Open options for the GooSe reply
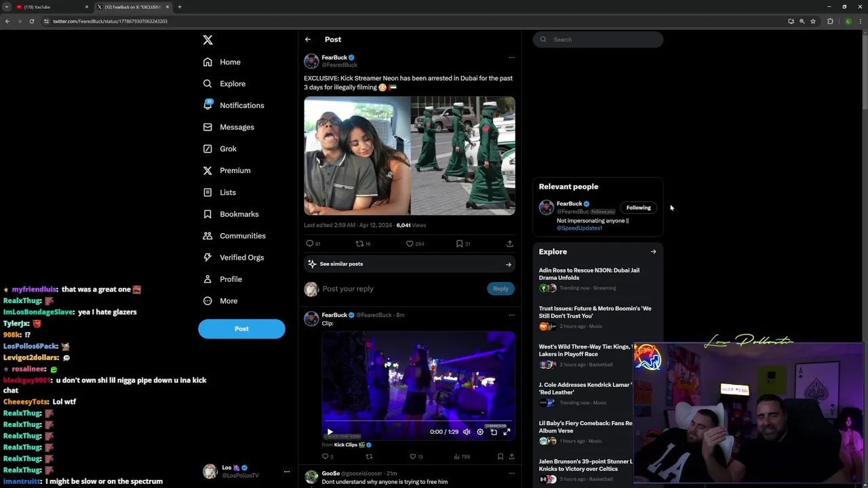868x488 pixels. 511,473
